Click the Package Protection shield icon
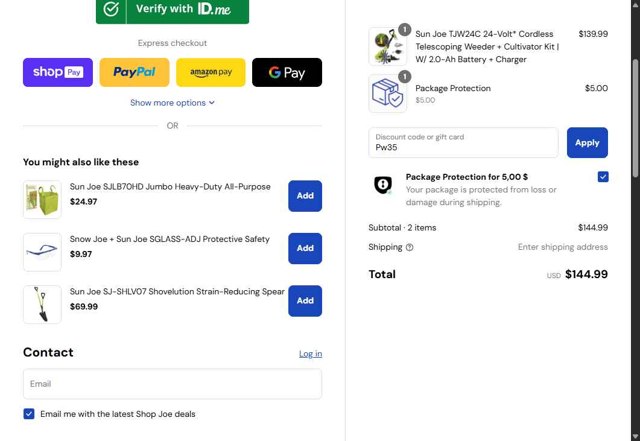 click(x=383, y=185)
